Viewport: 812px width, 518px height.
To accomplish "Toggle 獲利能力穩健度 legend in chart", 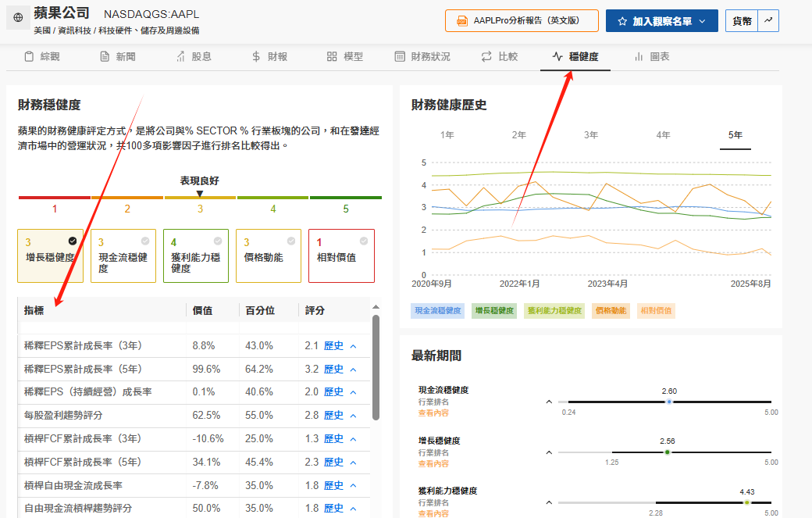I will [554, 311].
